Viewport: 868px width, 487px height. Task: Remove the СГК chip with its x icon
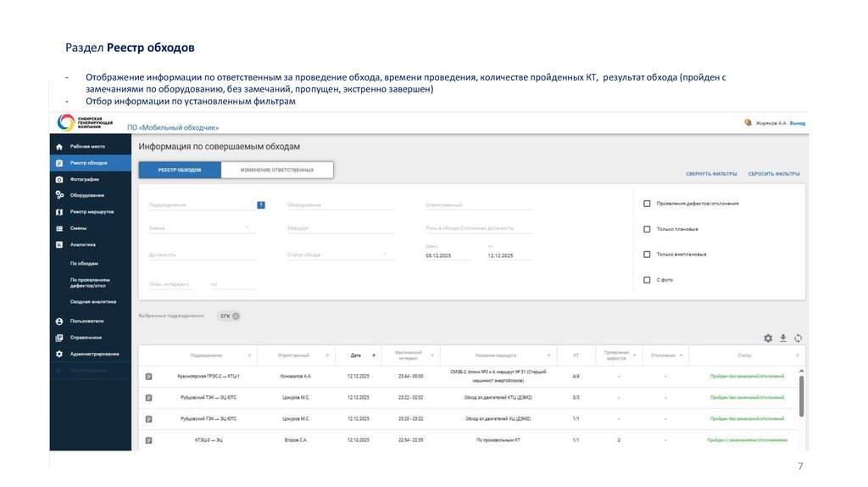[x=236, y=316]
